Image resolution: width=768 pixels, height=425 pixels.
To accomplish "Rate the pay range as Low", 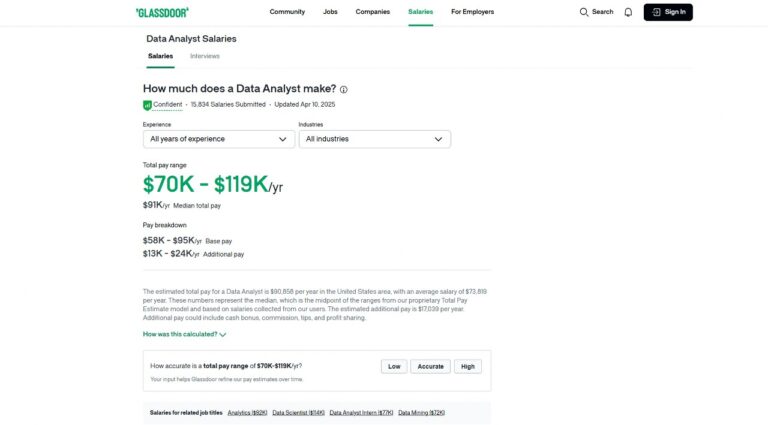I will [x=394, y=366].
